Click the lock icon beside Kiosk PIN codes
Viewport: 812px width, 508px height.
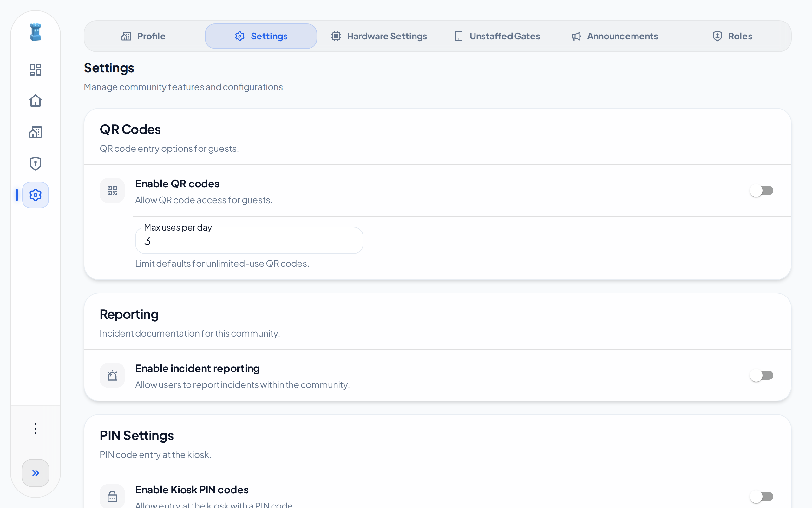[x=112, y=496]
